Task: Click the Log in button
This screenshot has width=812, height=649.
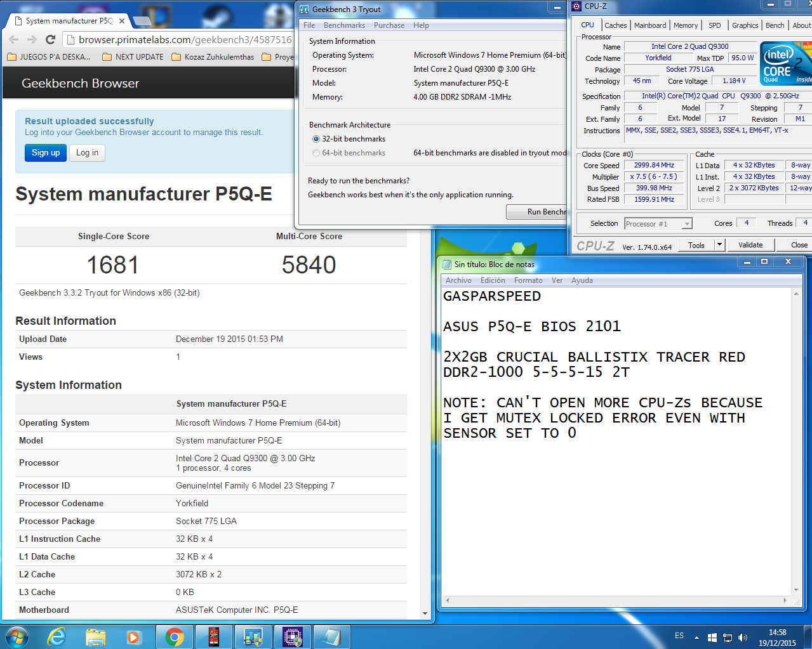Action: (x=87, y=153)
